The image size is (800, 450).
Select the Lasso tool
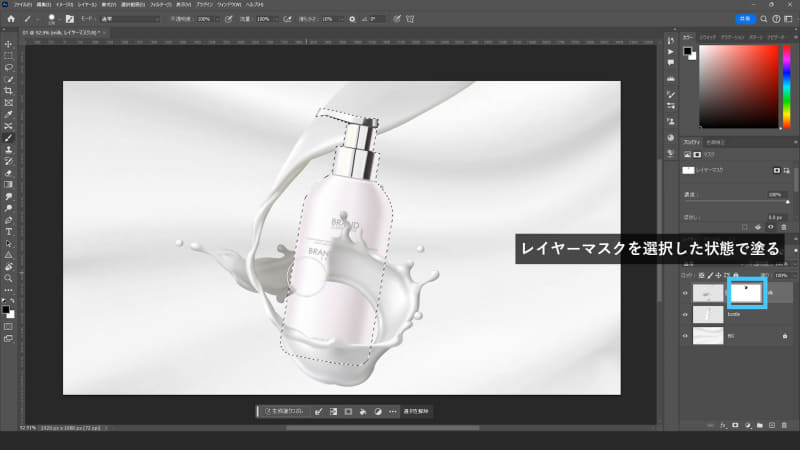pos(8,68)
